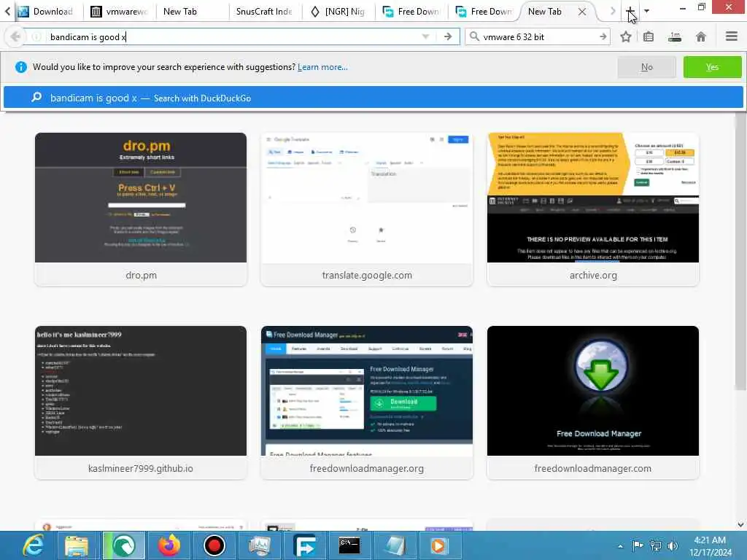The height and width of the screenshot is (560, 747).
Task: Bookmark this page with the star icon
Action: click(626, 36)
